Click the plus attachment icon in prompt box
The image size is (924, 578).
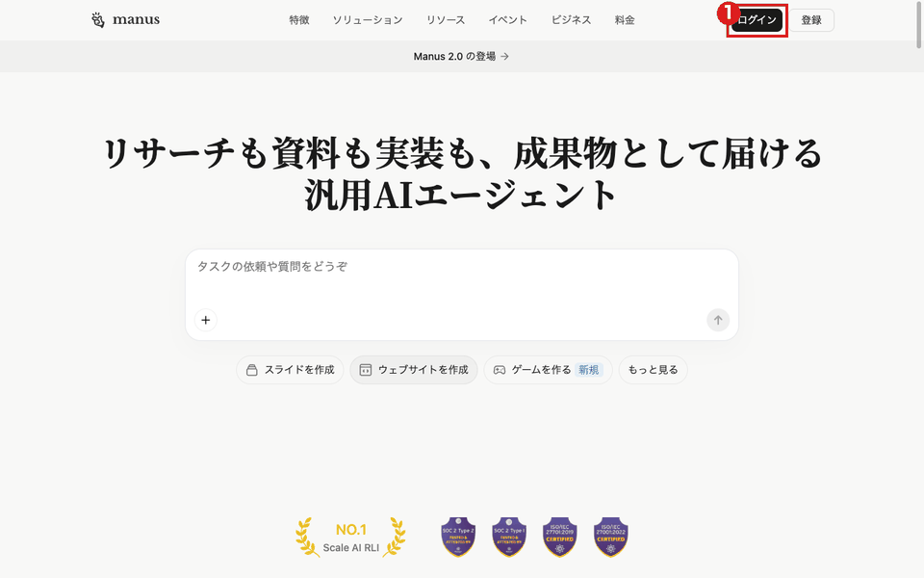pyautogui.click(x=206, y=320)
